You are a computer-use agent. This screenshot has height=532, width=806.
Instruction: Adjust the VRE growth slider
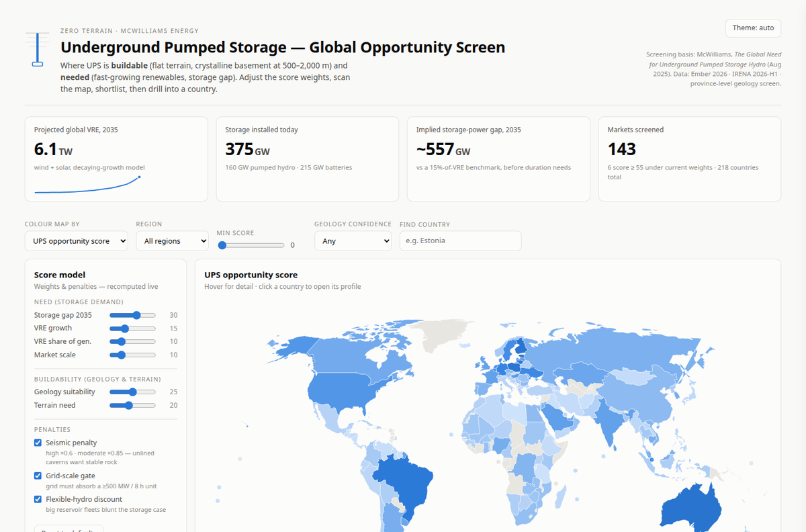point(132,328)
